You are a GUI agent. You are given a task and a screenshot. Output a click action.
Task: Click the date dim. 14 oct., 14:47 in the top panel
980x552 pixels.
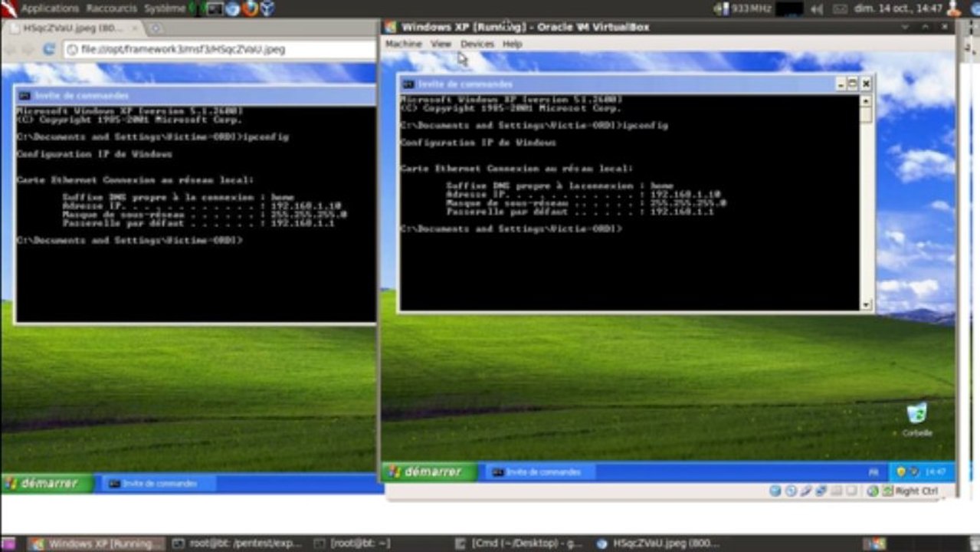[897, 8]
